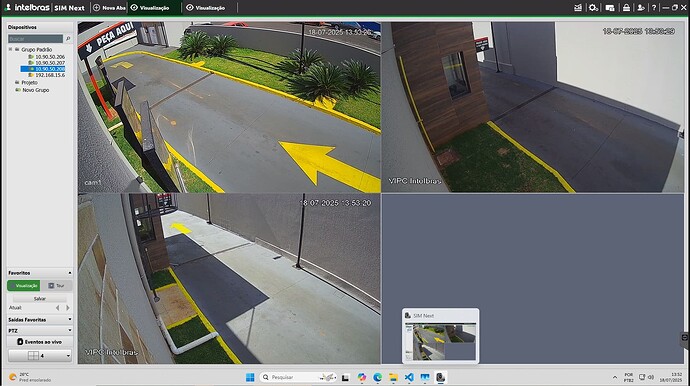Viewport: 690px width, 386px height.
Task: Open the 4-view layout dropdown
Action: (40, 355)
